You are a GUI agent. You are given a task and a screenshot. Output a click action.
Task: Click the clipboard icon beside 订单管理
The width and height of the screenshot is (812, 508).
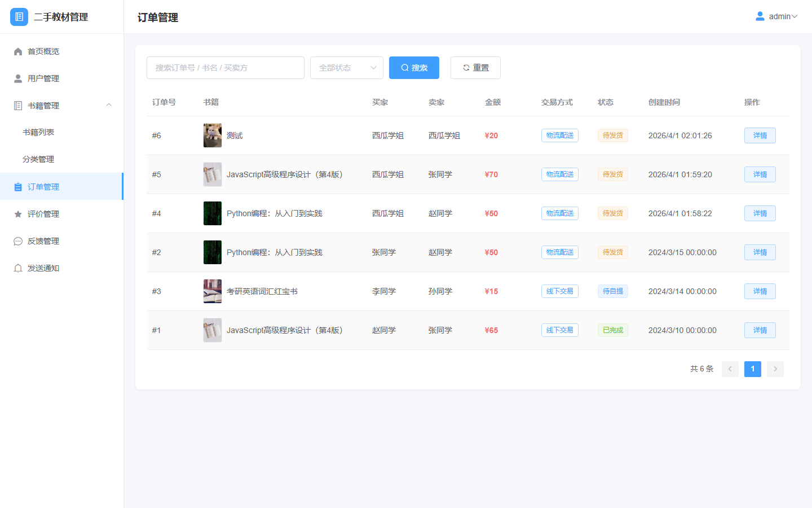[18, 187]
